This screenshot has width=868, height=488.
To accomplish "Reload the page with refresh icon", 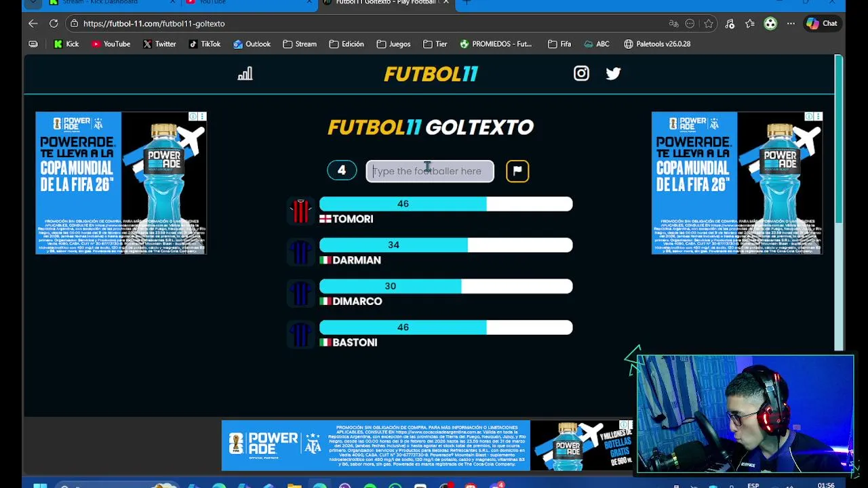I will [x=54, y=24].
